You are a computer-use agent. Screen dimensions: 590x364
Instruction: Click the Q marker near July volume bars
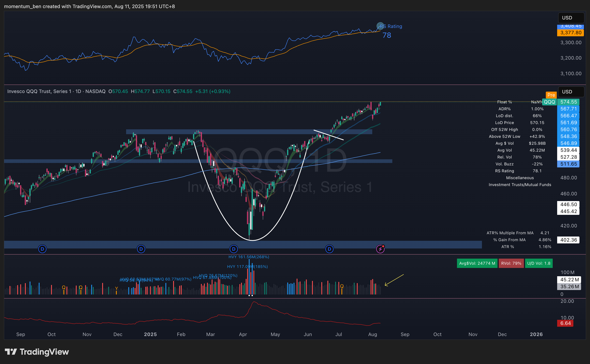[x=342, y=286]
